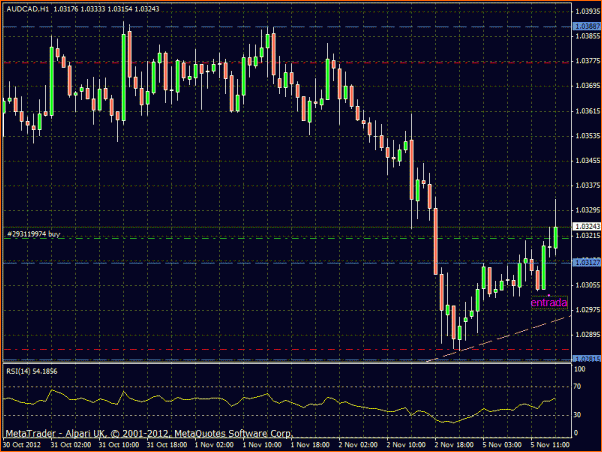Click the RSI(14) 54.1856 indicator label
The width and height of the screenshot is (602, 452).
click(x=31, y=371)
